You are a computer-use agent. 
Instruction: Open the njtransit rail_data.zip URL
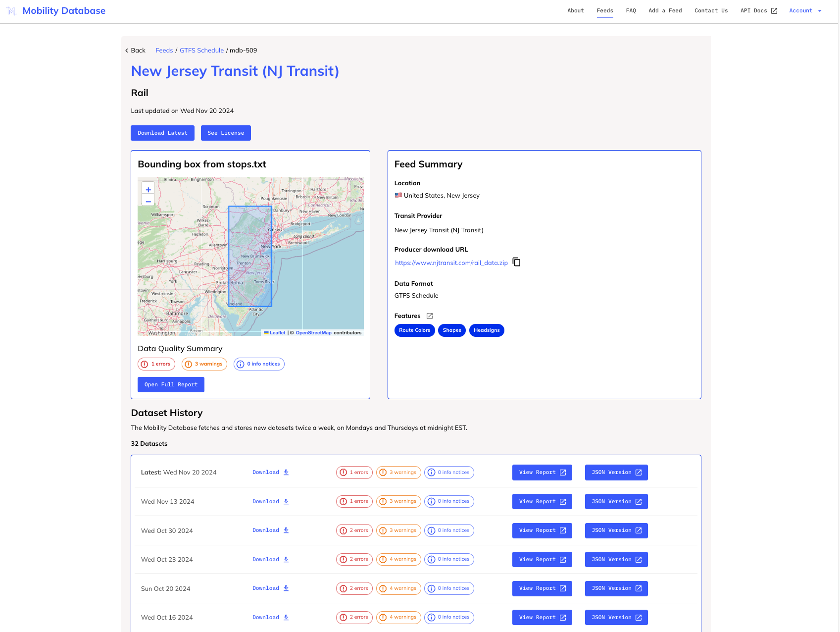pos(451,263)
